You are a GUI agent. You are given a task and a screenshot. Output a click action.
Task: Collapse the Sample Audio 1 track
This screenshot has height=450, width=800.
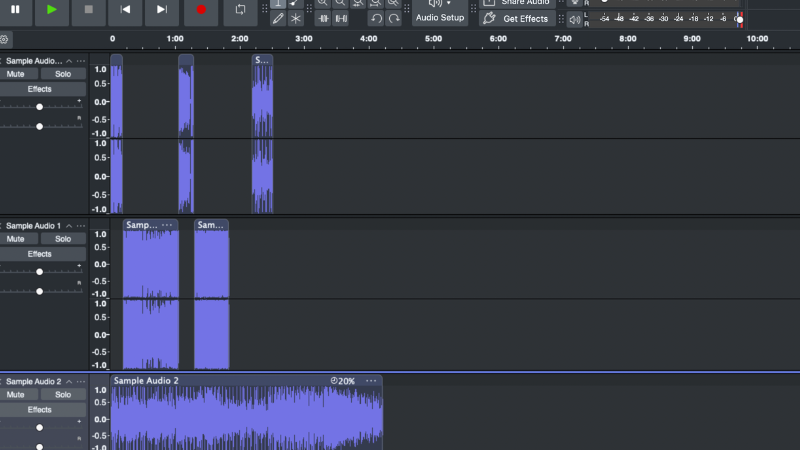[x=69, y=226]
